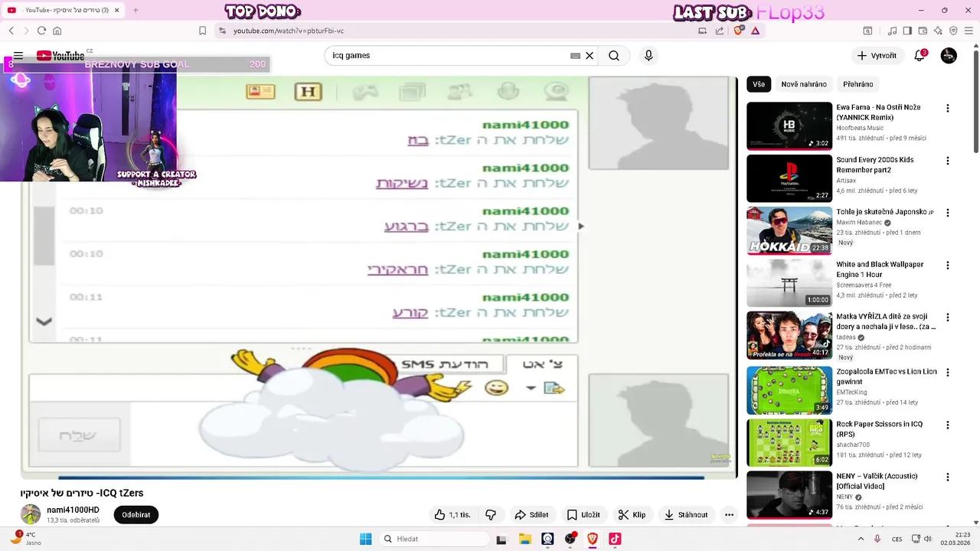The image size is (980, 551).
Task: Open YouTube notifications bell
Action: click(x=920, y=56)
